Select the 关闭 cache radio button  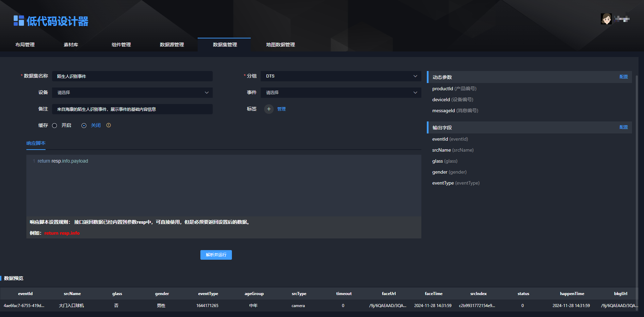[x=84, y=126]
